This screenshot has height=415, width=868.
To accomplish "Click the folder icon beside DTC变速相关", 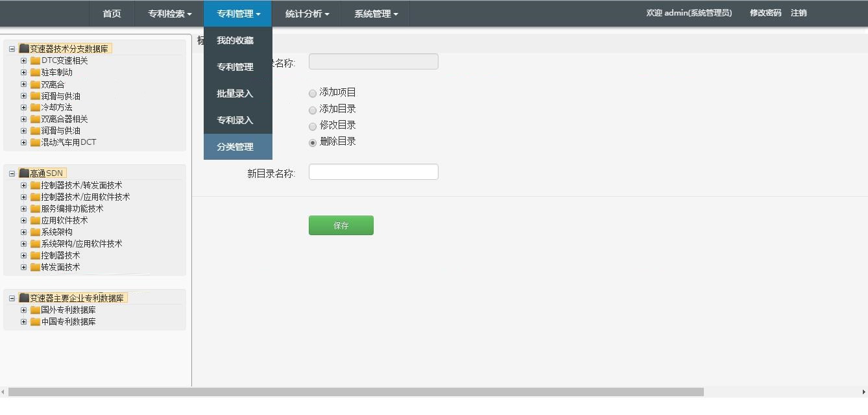I will click(x=34, y=61).
